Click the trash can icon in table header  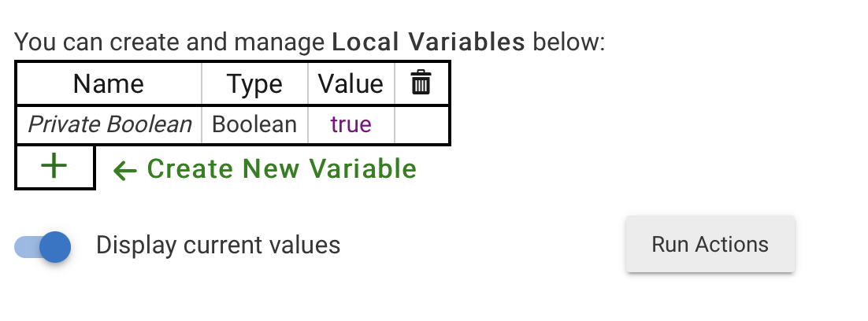click(421, 83)
